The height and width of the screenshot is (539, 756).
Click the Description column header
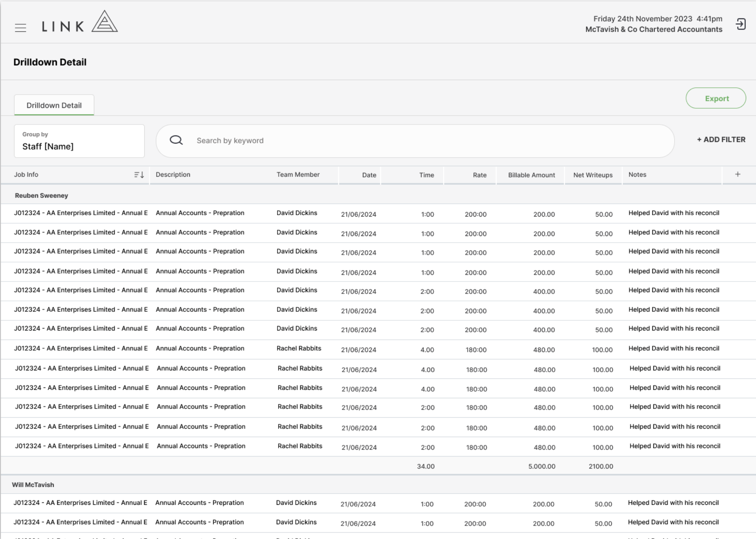(x=173, y=175)
